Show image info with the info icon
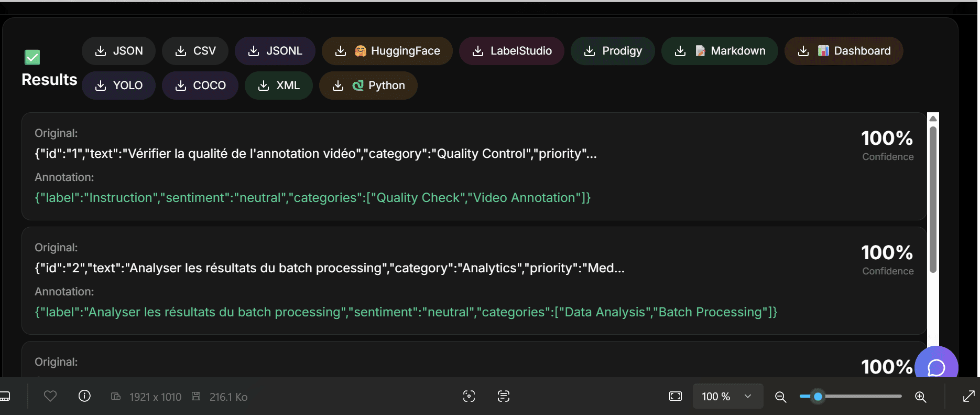The image size is (980, 415). 84,396
